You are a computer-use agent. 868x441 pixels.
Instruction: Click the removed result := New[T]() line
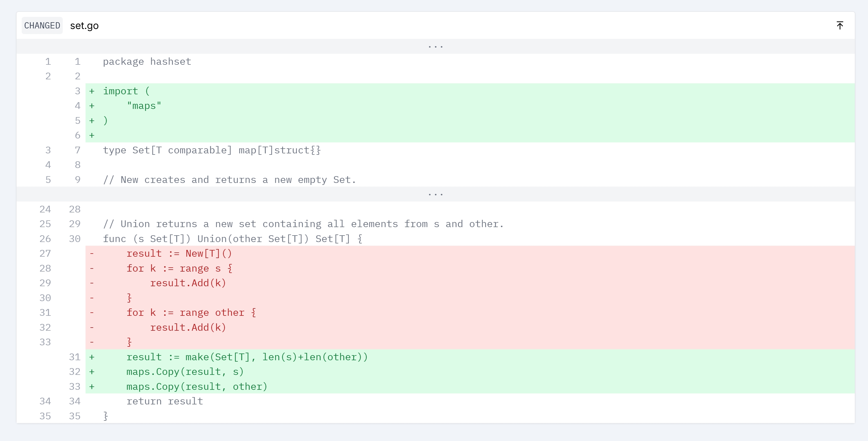click(x=179, y=254)
